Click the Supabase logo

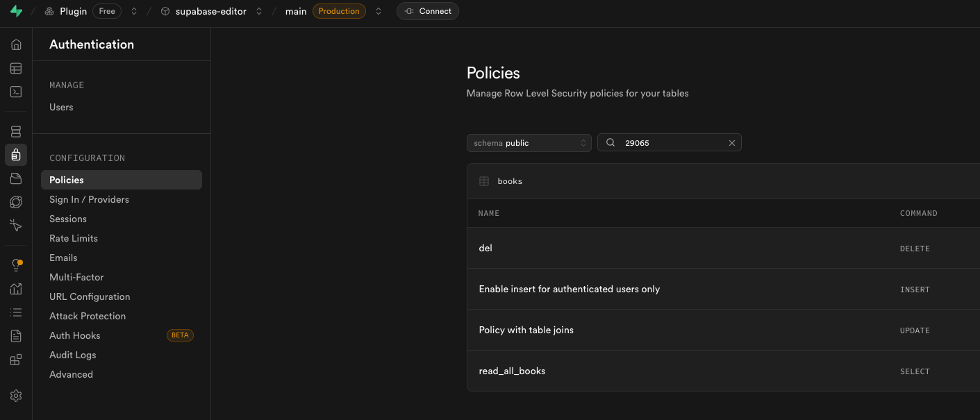(x=16, y=11)
